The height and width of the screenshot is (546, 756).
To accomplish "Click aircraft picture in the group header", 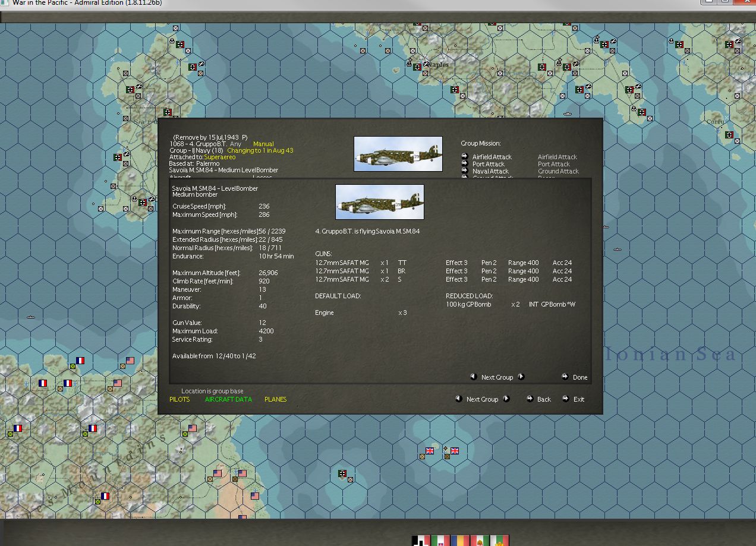I will pos(398,154).
